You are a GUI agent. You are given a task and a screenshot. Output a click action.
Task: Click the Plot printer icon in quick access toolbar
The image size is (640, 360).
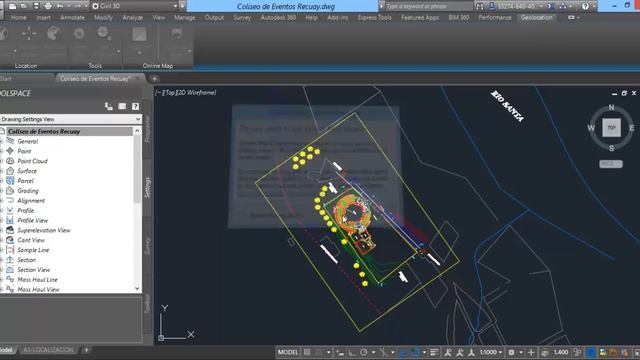point(48,6)
